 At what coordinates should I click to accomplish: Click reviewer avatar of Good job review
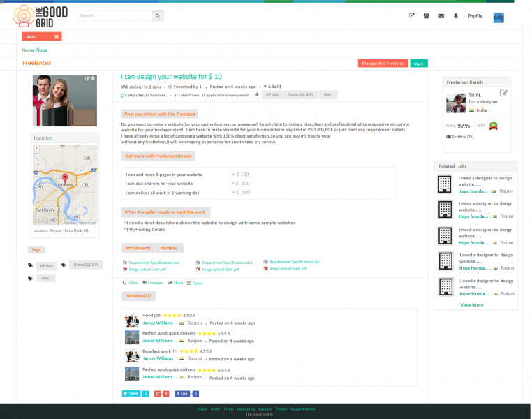click(132, 320)
